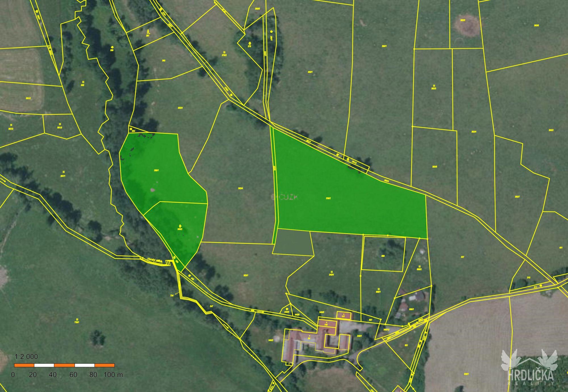
Task: Click the Hrdlička Reality doves logo
Action: pyautogui.click(x=529, y=366)
